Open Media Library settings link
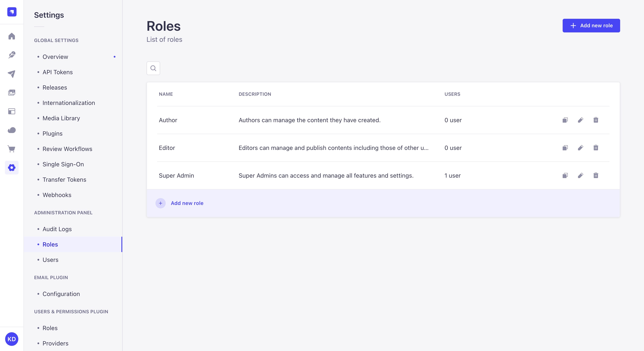Image resolution: width=644 pixels, height=351 pixels. coord(73,118)
